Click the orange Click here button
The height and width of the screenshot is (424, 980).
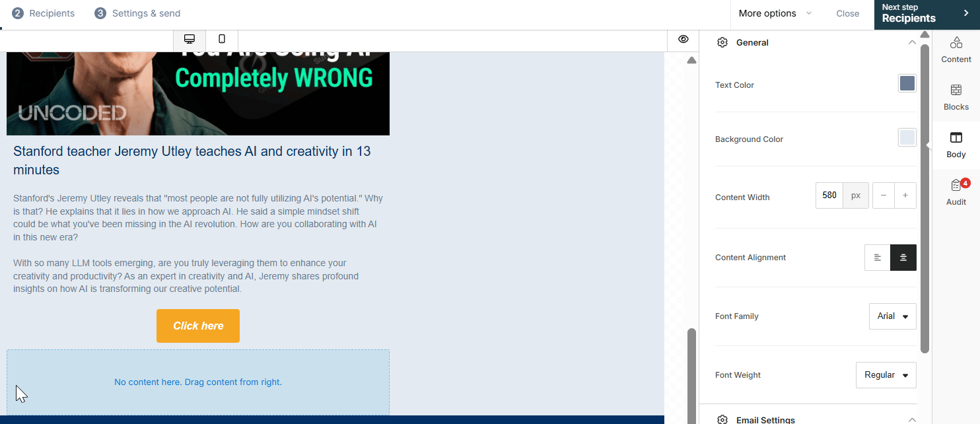(x=198, y=326)
